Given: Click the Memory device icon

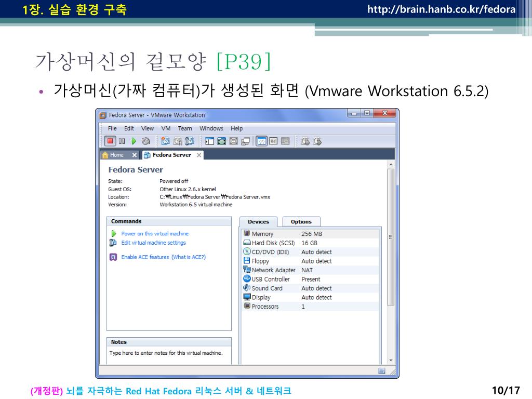Looking at the screenshot, I should pyautogui.click(x=247, y=233).
